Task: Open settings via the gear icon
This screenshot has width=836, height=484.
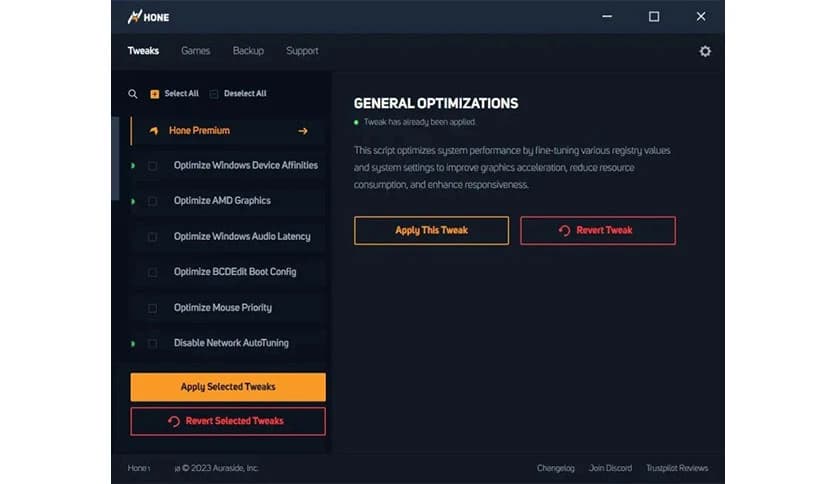Action: [705, 51]
